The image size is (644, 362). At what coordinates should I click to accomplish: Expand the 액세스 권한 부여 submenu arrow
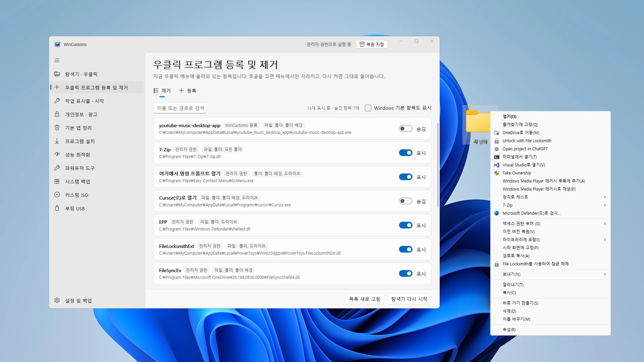pyautogui.click(x=605, y=224)
